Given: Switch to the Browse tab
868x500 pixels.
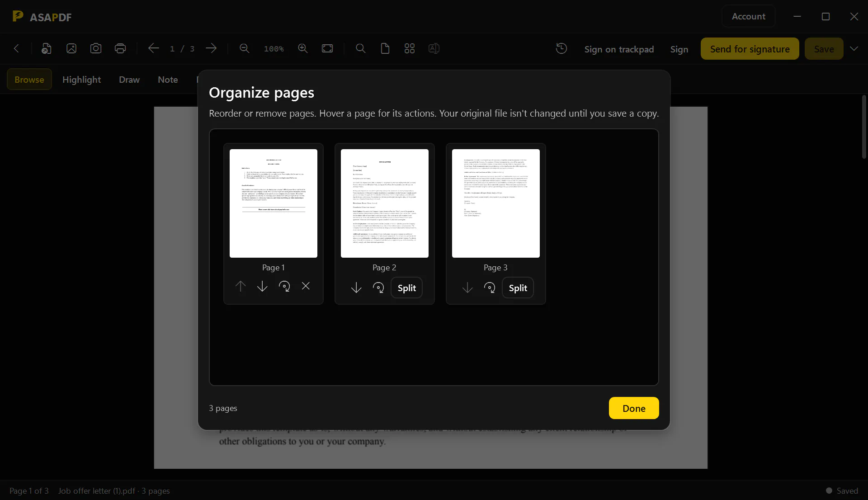Looking at the screenshot, I should click(x=29, y=80).
